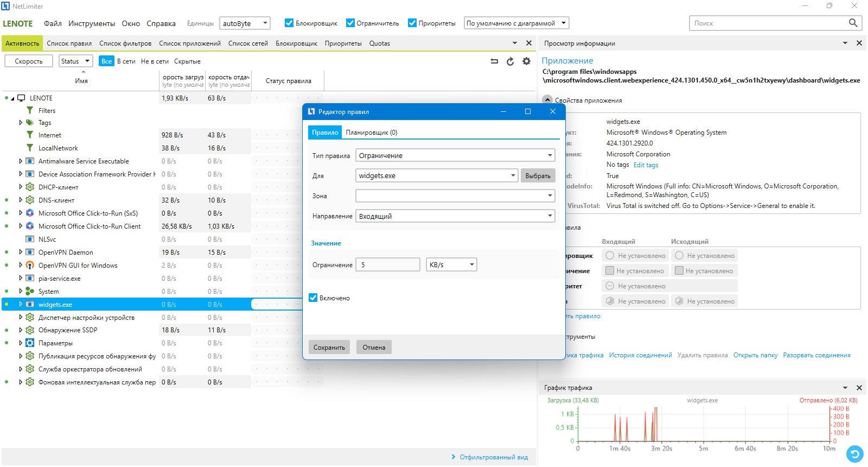The height and width of the screenshot is (467, 868).
Task: Open the Просмотр информации panel options arrow
Action: (845, 43)
